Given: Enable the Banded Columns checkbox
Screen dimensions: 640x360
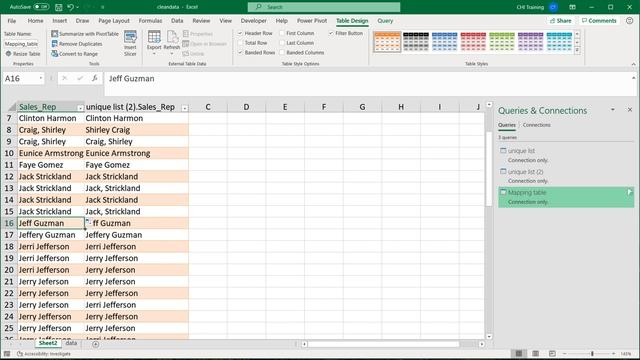Looking at the screenshot, I should [x=282, y=53].
